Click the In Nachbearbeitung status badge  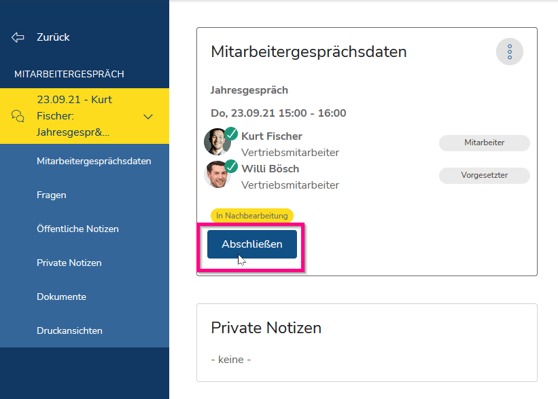(x=252, y=216)
